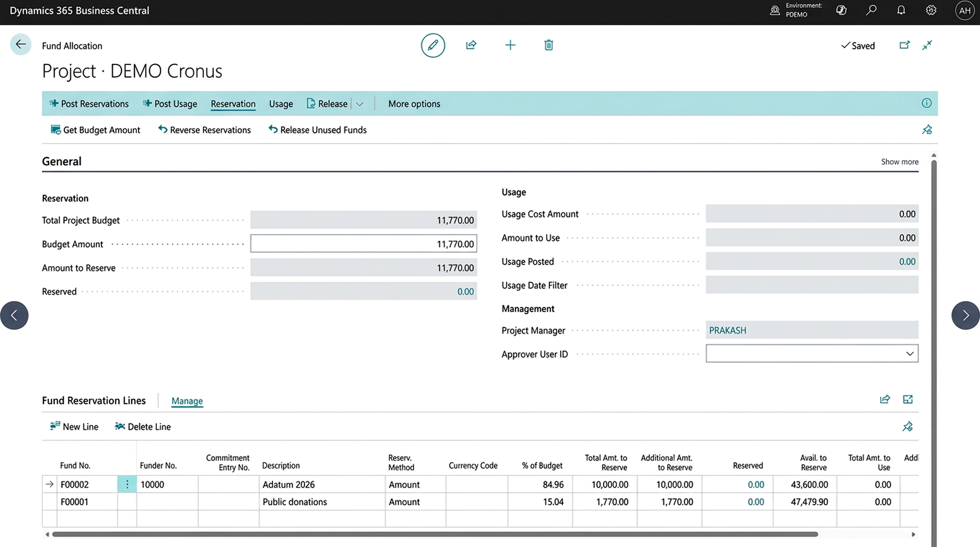Open row options for fund F00002
Viewport: 980px width, 547px height.
point(127,484)
